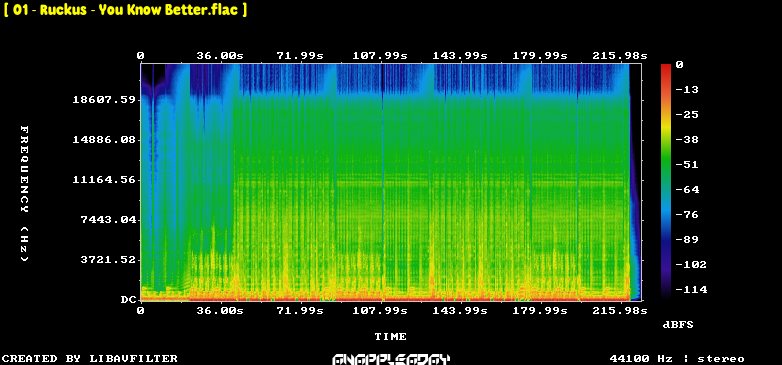Screen dimensions: 782x365
Task: Click the dBFS unit label
Action: click(x=678, y=325)
